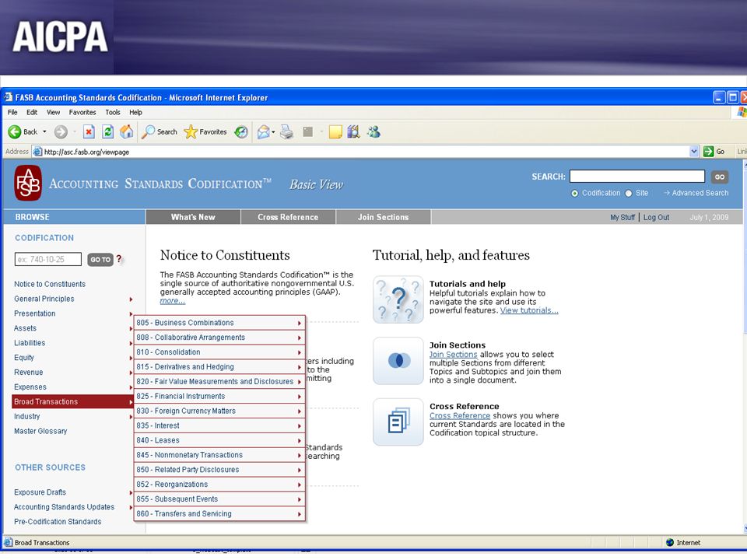Screen dimensions: 747x560
Task: Click the FASB logo
Action: tap(28, 183)
